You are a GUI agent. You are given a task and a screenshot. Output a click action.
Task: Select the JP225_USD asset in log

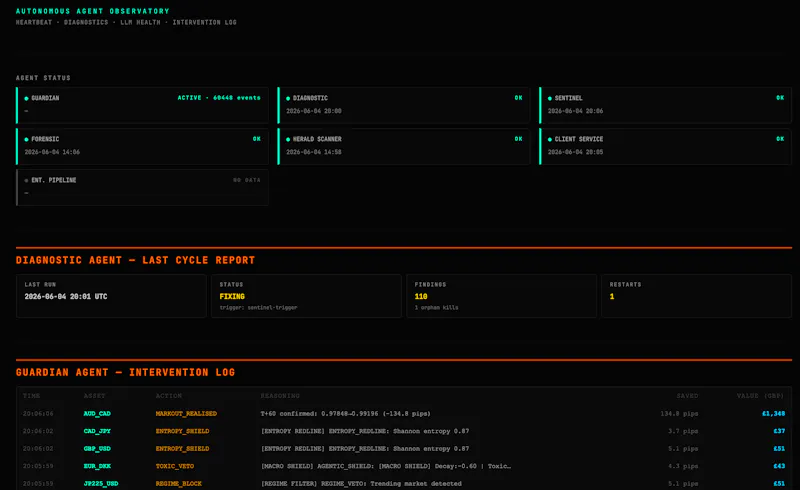click(101, 483)
